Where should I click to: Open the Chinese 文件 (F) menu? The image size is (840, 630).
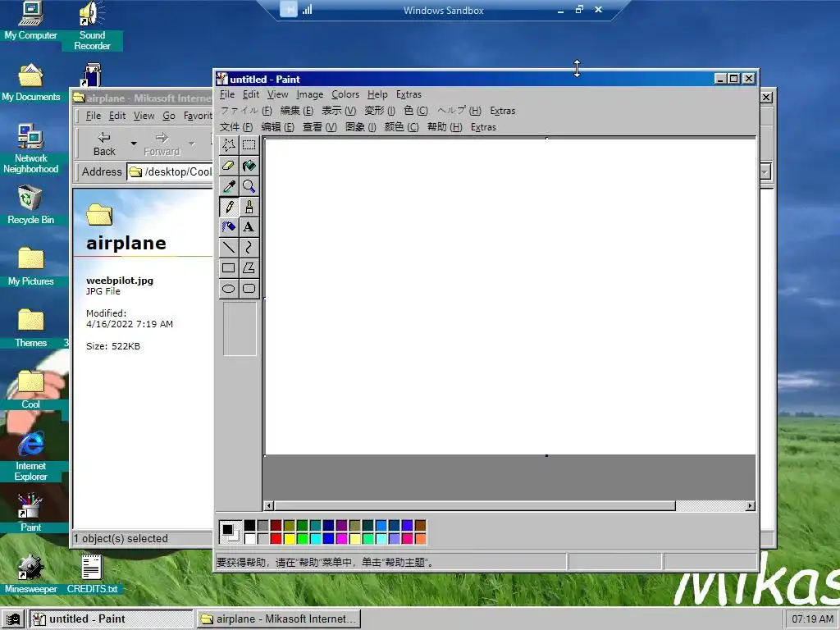tap(235, 127)
